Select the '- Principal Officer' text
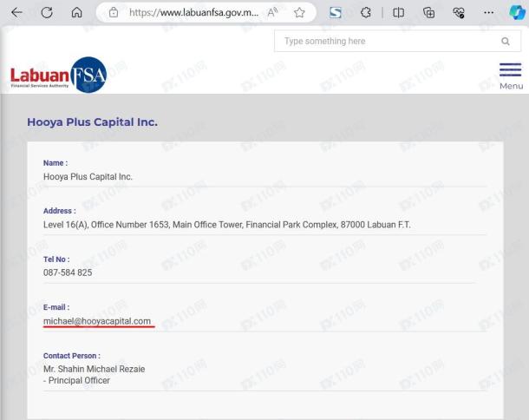Image resolution: width=529 pixels, height=420 pixels. (x=76, y=380)
